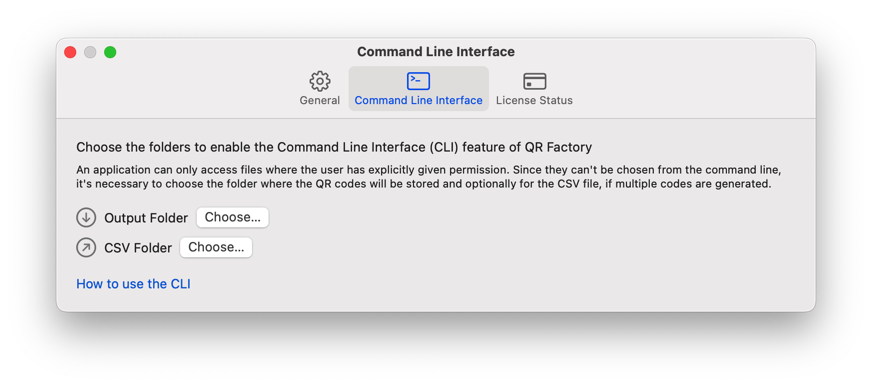Select the terminal prompt icon in the toolbar
872x386 pixels.
point(418,81)
